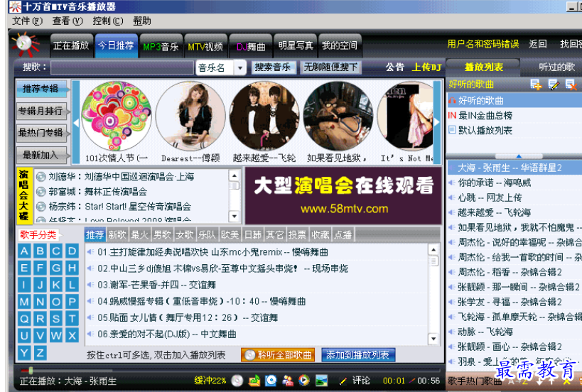Viewport: 582px width, 392px height.
Task: Switch to the MTV视频 tab
Action: tap(205, 46)
